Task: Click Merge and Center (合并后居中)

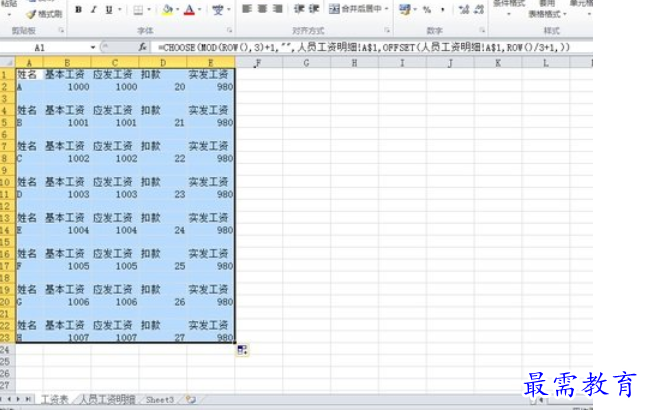Action: [x=355, y=9]
